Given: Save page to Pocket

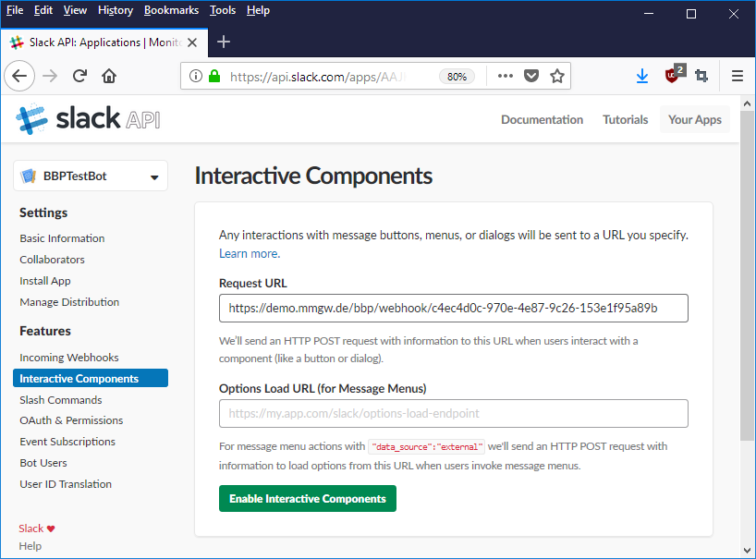Looking at the screenshot, I should pyautogui.click(x=531, y=76).
